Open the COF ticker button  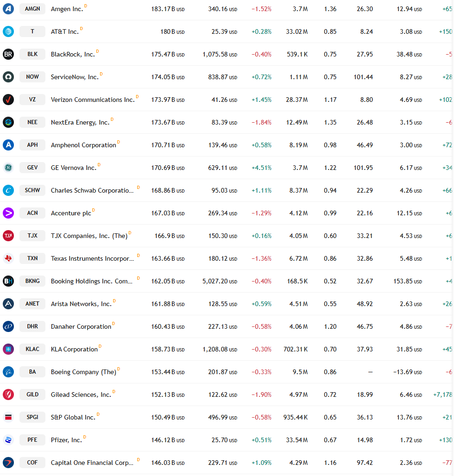click(32, 463)
